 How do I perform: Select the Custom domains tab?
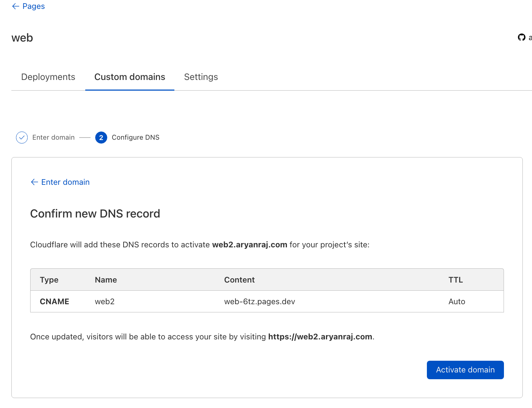(x=130, y=77)
